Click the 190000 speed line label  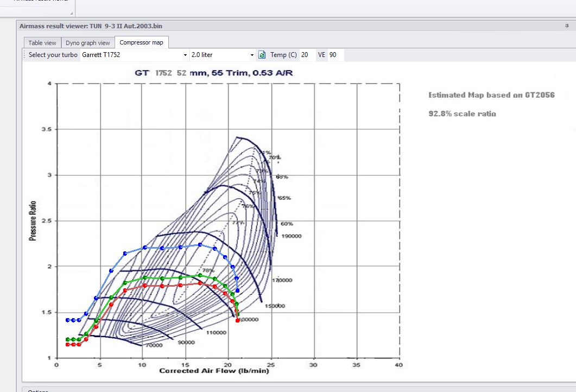click(x=292, y=236)
